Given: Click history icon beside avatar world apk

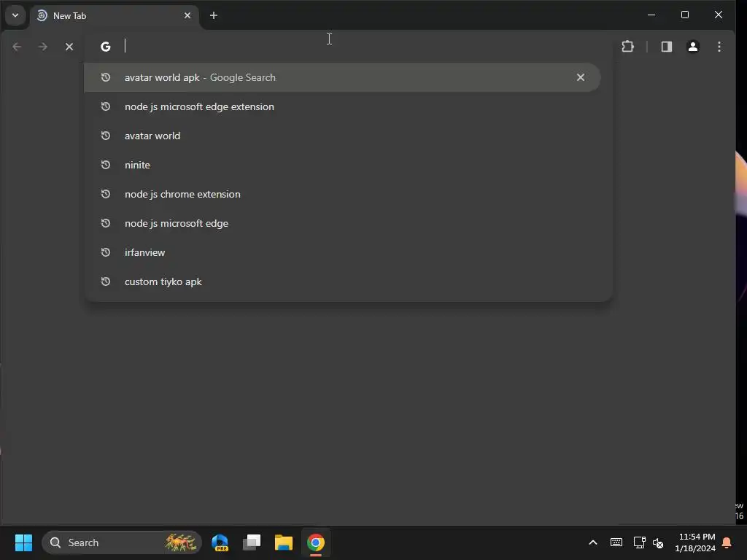Looking at the screenshot, I should click(x=106, y=77).
